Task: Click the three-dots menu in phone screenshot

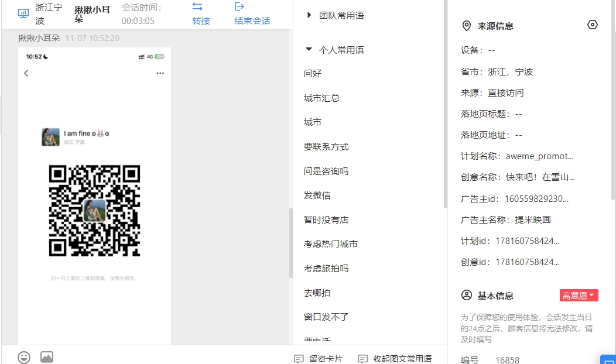Action: pos(160,73)
